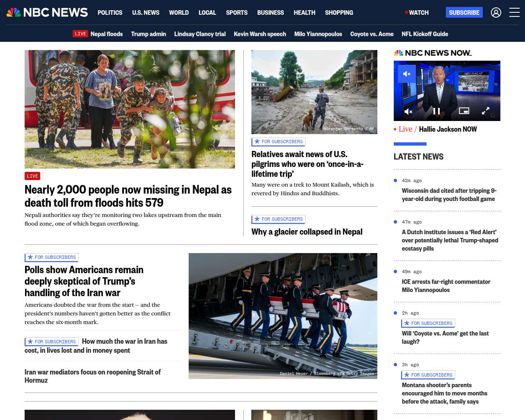Click the Watch link in the header
This screenshot has height=420, width=525.
pos(417,13)
